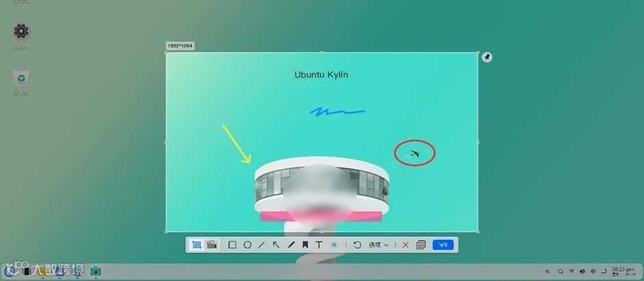
Task: Click the bottom-right selection corner handle
Action: [x=478, y=232]
